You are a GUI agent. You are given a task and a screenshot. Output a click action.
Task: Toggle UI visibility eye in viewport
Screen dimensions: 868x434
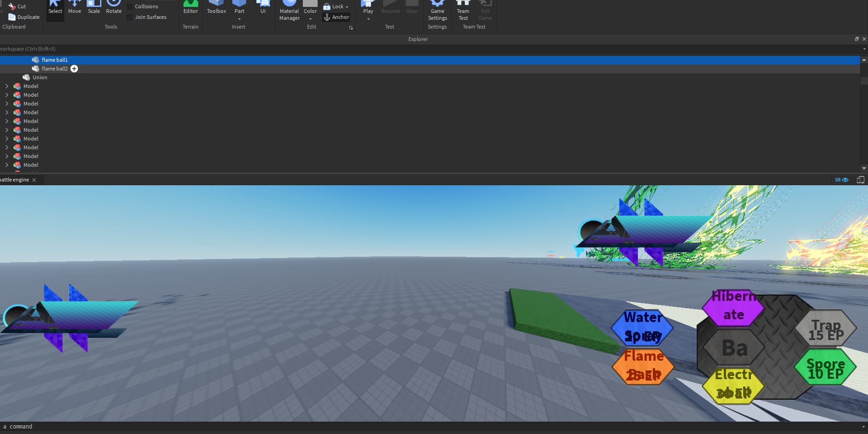pos(842,180)
